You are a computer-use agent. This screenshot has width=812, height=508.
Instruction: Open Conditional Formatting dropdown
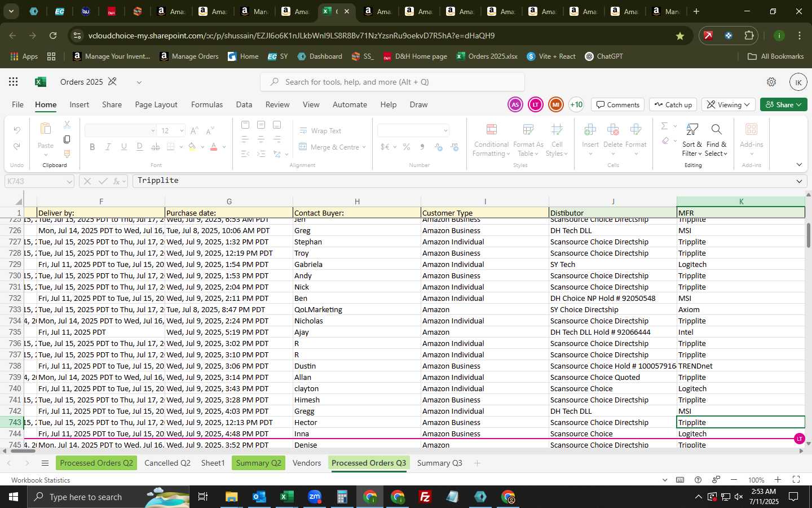(x=491, y=141)
